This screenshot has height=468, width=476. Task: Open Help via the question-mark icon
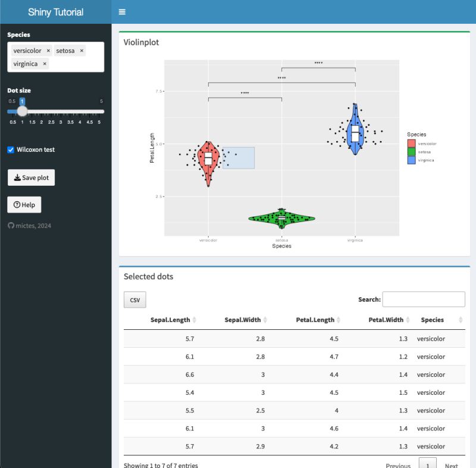tap(17, 204)
